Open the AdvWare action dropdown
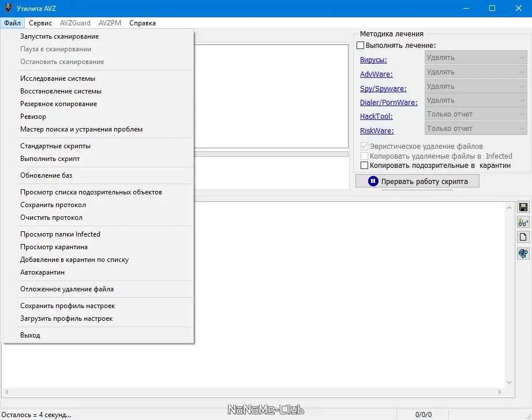This screenshot has height=420, width=532. [x=475, y=72]
